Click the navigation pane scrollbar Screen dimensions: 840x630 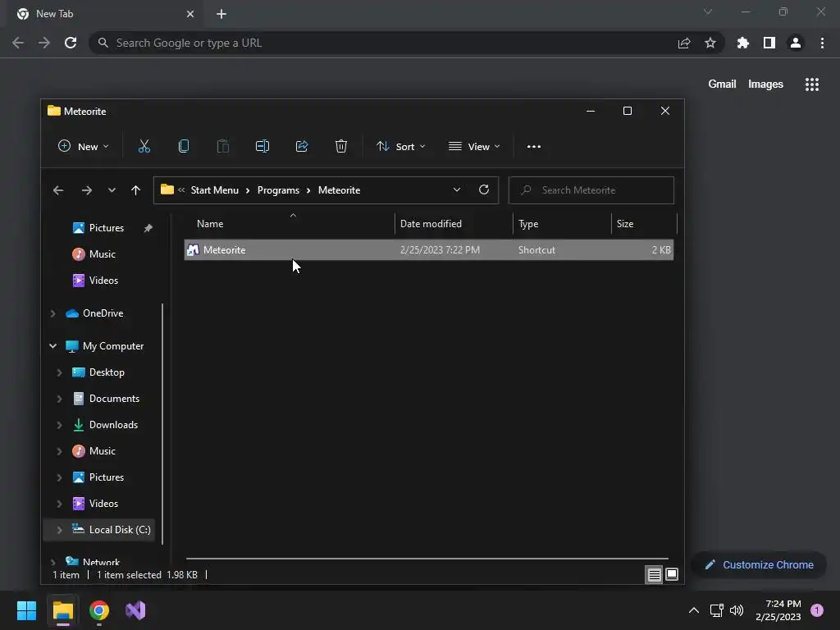pyautogui.click(x=162, y=424)
